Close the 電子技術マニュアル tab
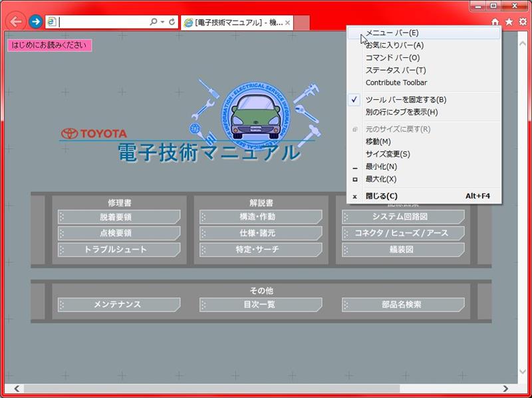 pos(287,23)
